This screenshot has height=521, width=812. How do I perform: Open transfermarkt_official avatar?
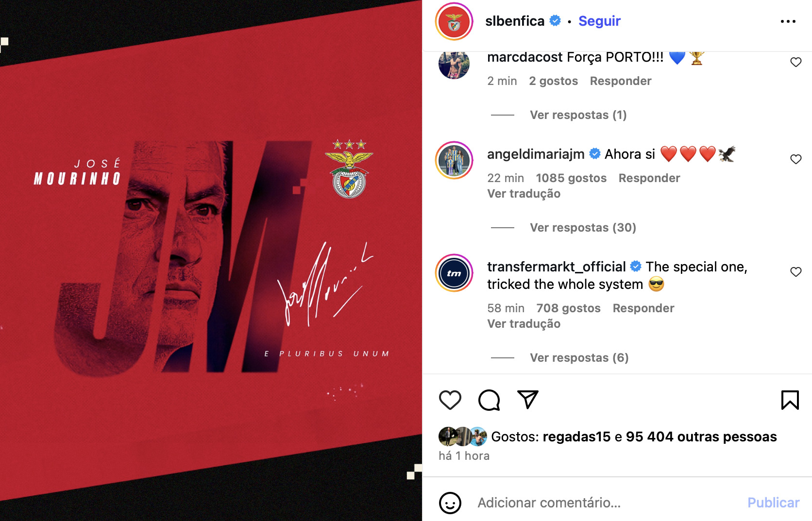(454, 273)
